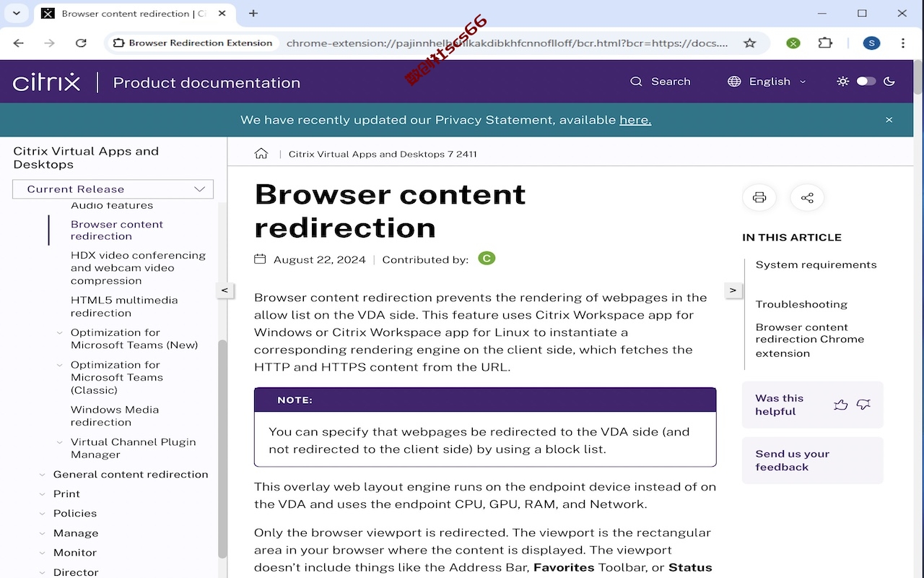Open the profile avatar S

tap(871, 43)
